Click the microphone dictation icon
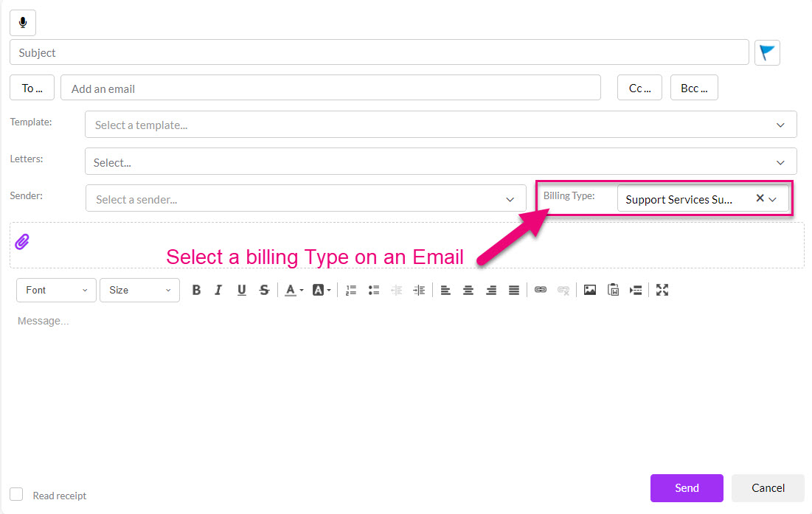Viewport: 812px width, 514px height. pyautogui.click(x=22, y=23)
